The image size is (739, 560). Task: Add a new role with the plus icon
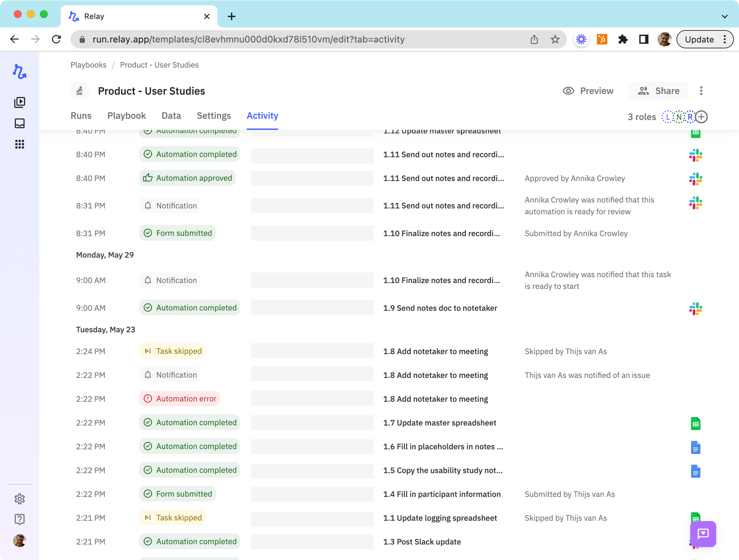click(x=701, y=117)
